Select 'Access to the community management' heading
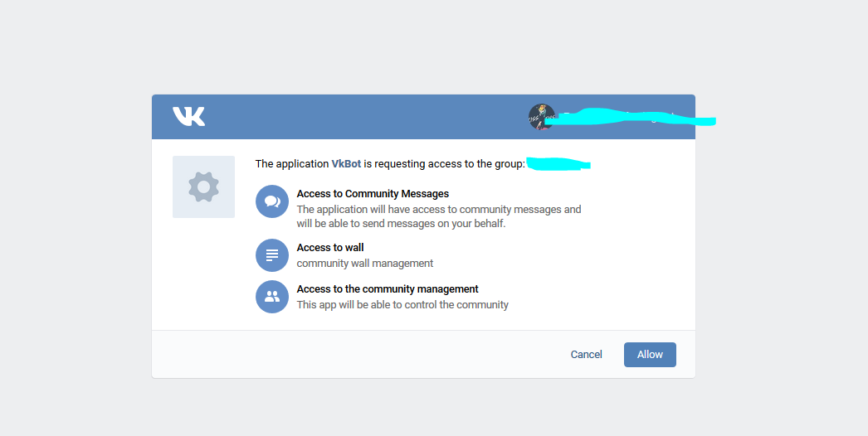The height and width of the screenshot is (436, 868). (388, 288)
